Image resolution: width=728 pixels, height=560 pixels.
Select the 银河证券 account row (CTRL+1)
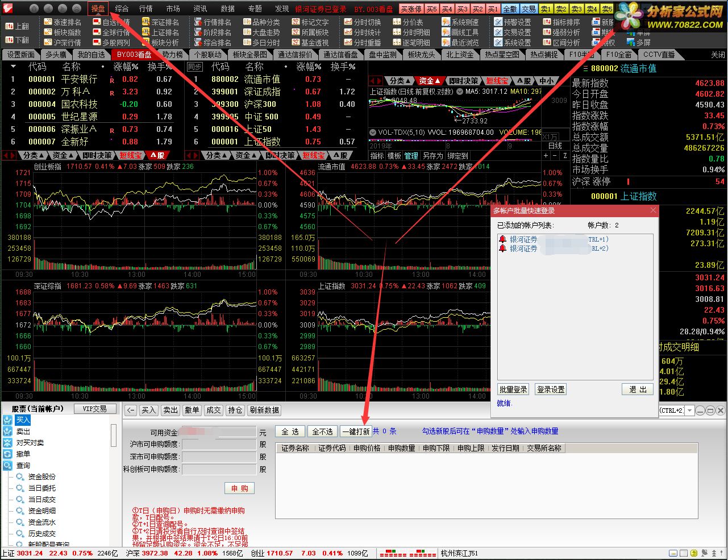[554, 239]
